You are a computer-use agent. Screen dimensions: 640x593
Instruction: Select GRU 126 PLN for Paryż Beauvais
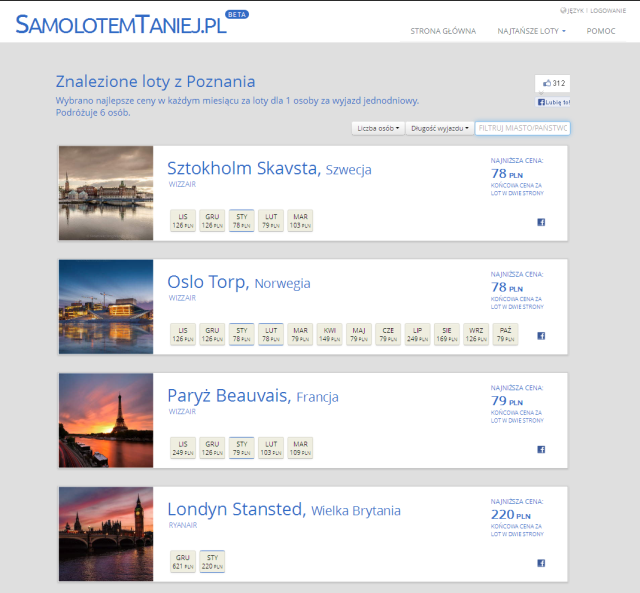(x=212, y=448)
